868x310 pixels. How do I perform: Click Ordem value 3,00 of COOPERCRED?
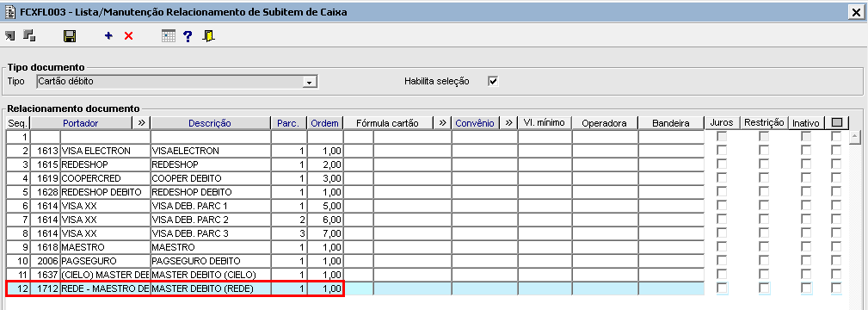coord(325,178)
